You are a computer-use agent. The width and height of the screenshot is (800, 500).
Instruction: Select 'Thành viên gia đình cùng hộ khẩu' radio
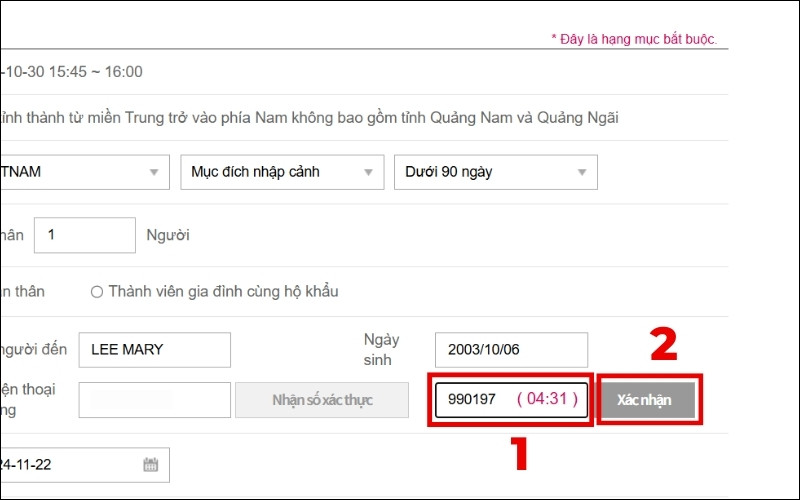coord(97,292)
